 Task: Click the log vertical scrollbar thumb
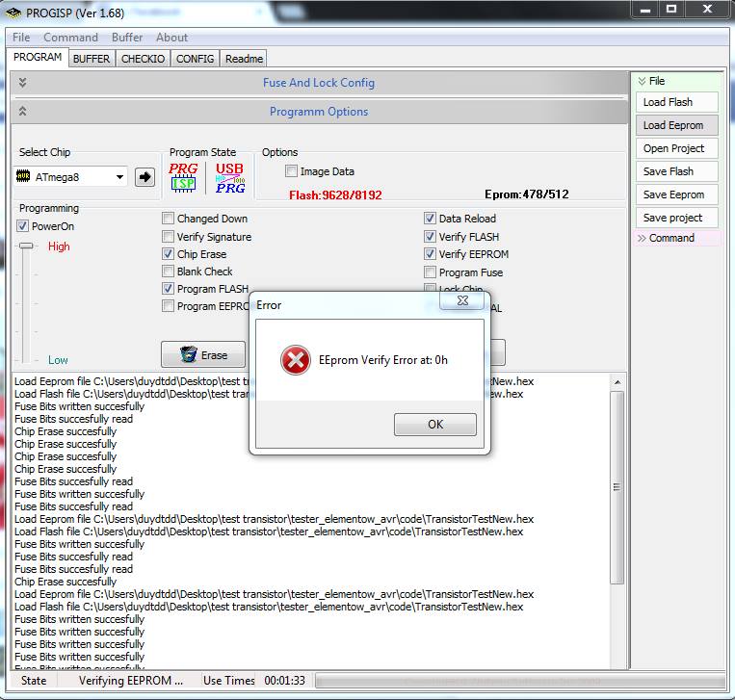pos(617,487)
